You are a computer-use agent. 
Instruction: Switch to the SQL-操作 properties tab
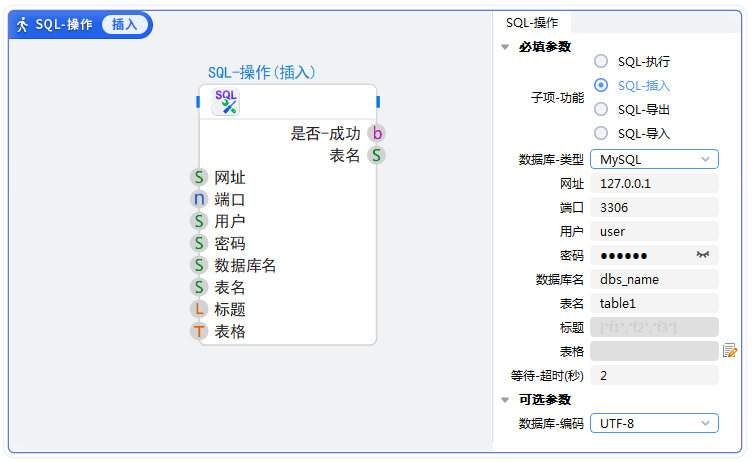coord(532,23)
